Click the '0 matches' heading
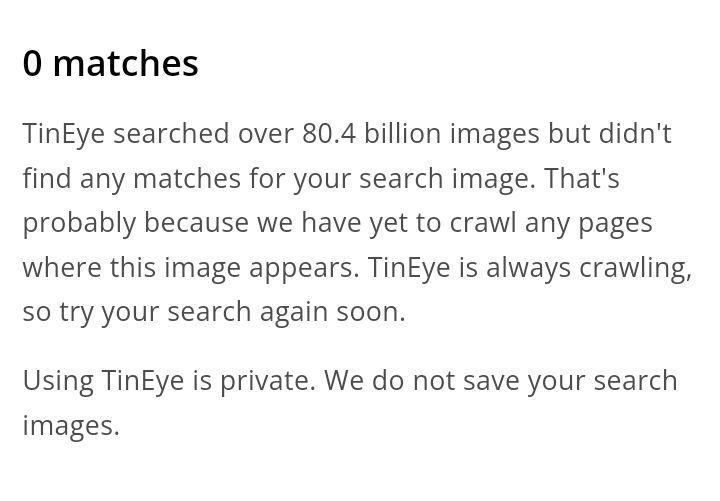The width and height of the screenshot is (720, 501). [x=110, y=64]
